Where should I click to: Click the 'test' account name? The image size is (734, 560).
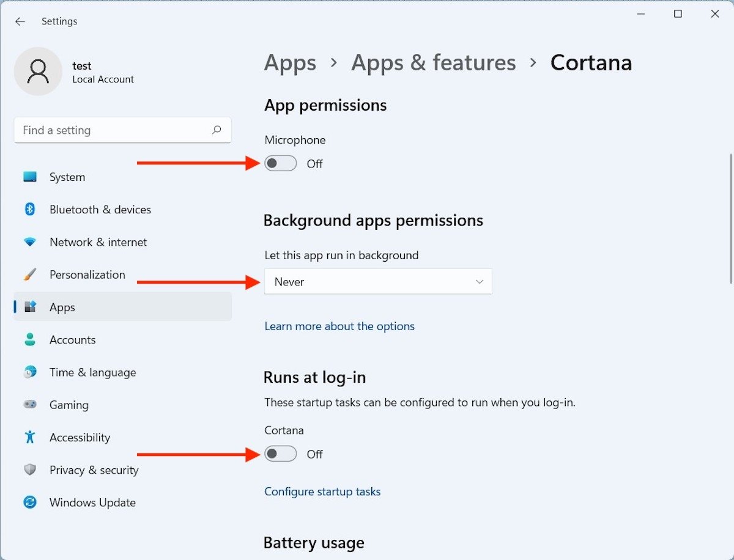(82, 65)
